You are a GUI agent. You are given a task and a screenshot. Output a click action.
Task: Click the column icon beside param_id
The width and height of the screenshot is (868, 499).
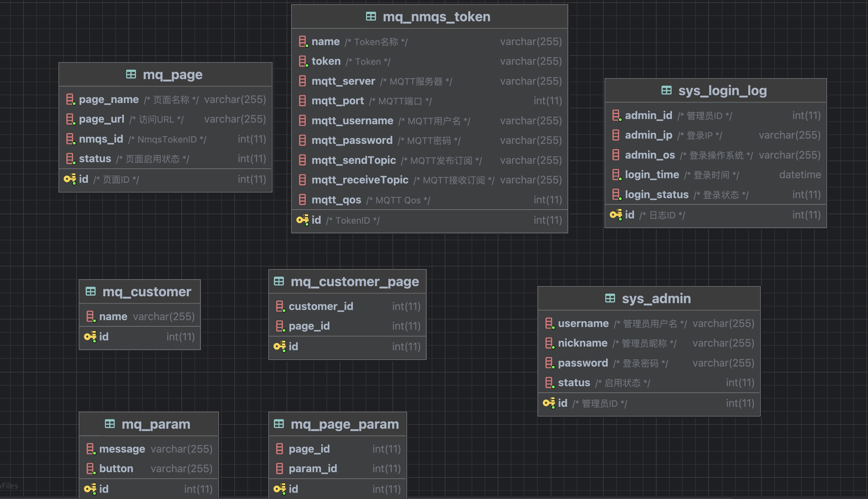279,469
